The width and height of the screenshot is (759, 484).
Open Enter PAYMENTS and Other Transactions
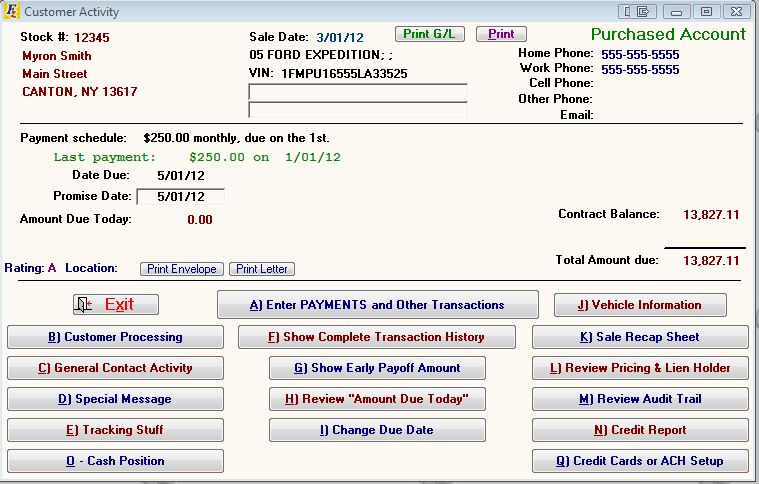377,305
